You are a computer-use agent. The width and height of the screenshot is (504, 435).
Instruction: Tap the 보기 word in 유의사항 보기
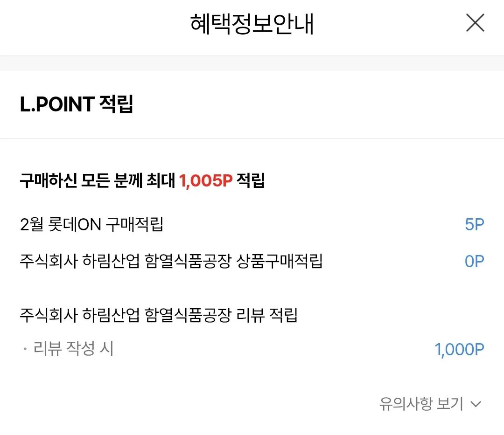pos(449,404)
